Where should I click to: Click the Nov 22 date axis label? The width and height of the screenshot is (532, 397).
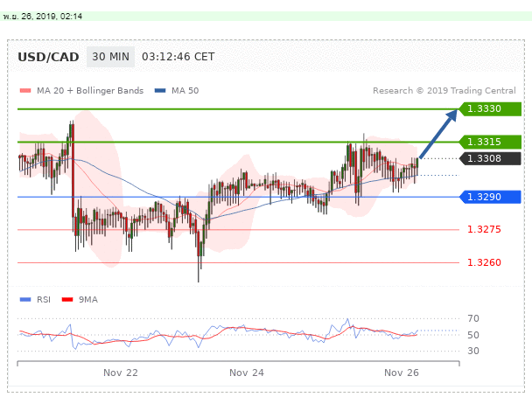(x=121, y=373)
